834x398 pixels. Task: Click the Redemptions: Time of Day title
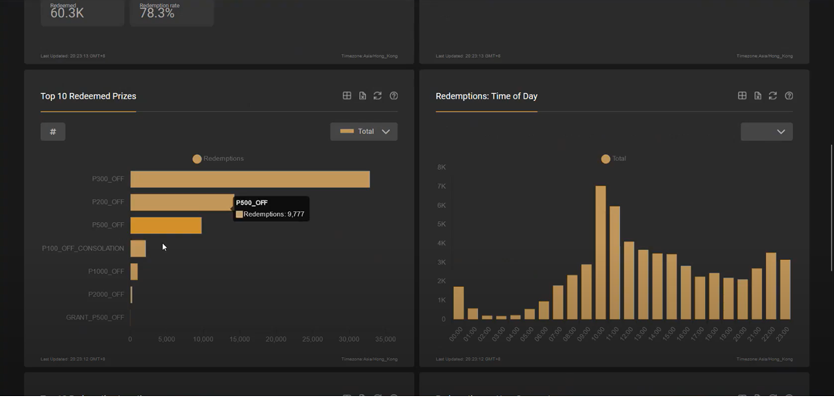(487, 96)
